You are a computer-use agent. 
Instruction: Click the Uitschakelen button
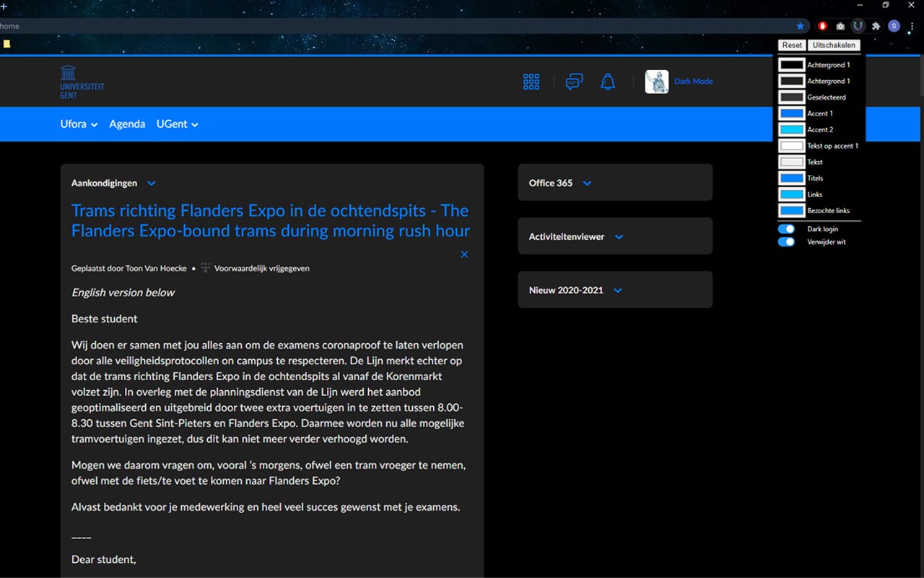[834, 45]
